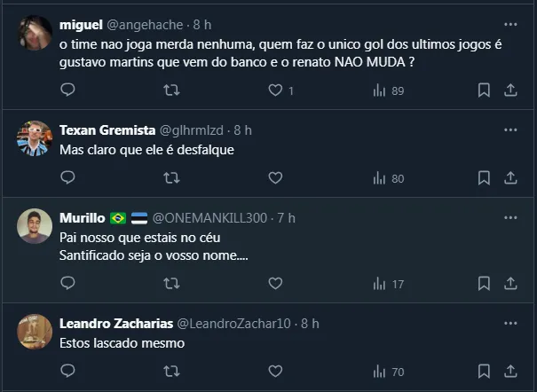Like miguel's tweet with 1 like

275,90
